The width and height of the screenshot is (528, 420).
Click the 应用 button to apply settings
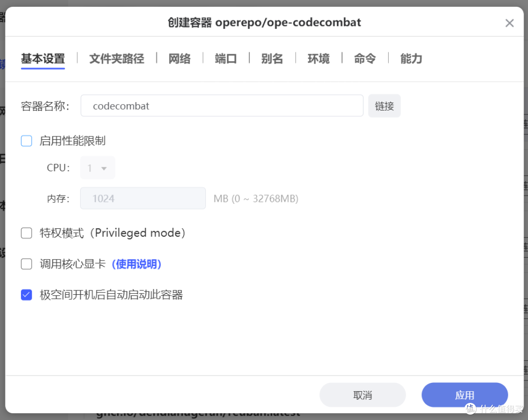tap(464, 395)
